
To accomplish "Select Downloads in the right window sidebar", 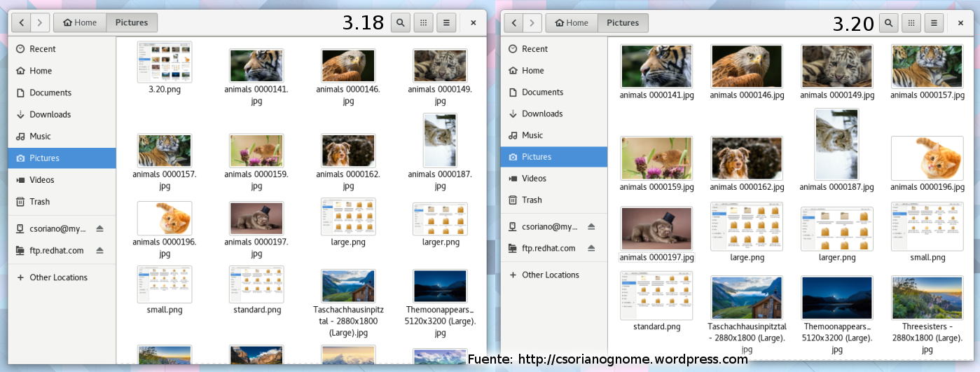I will [541, 113].
